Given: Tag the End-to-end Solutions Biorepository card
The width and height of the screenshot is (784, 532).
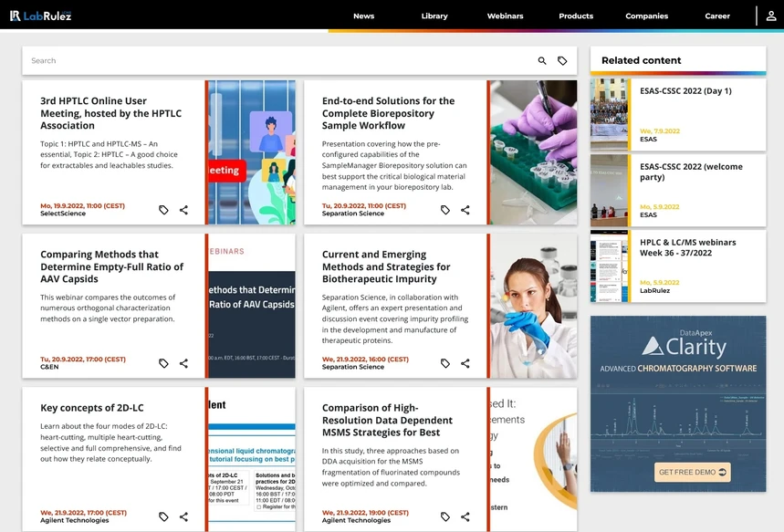Looking at the screenshot, I should (x=445, y=210).
